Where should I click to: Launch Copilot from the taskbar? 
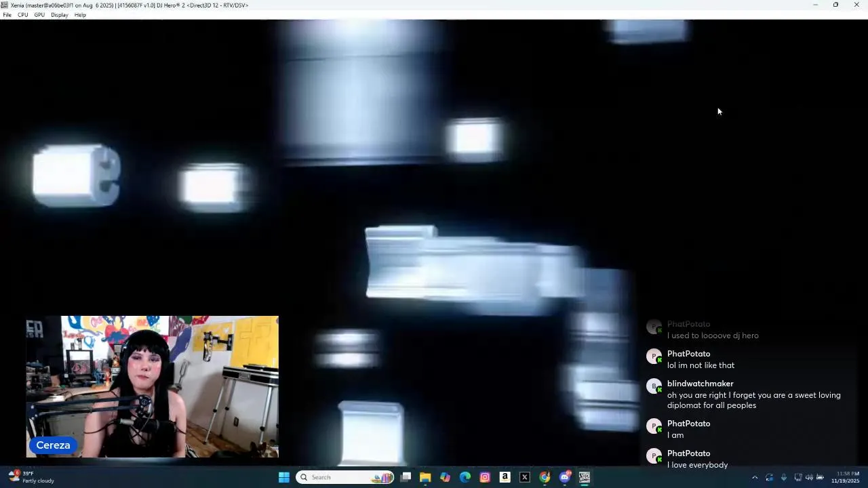445,477
